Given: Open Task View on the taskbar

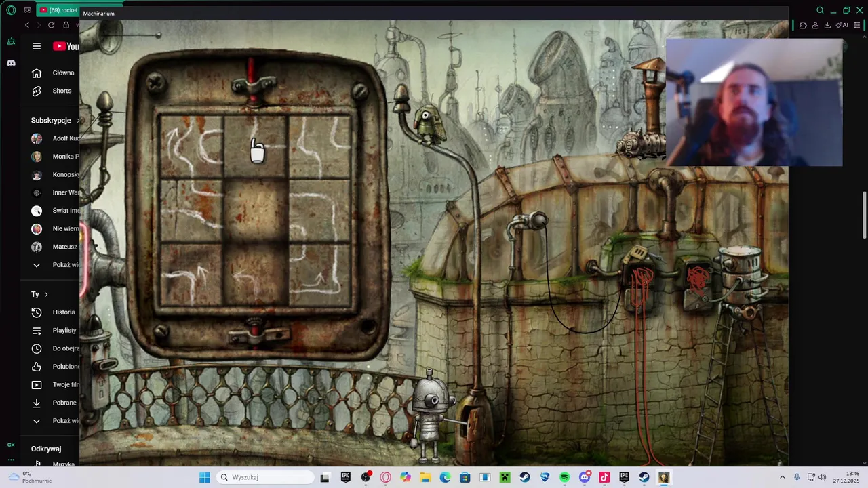Looking at the screenshot, I should (x=325, y=477).
